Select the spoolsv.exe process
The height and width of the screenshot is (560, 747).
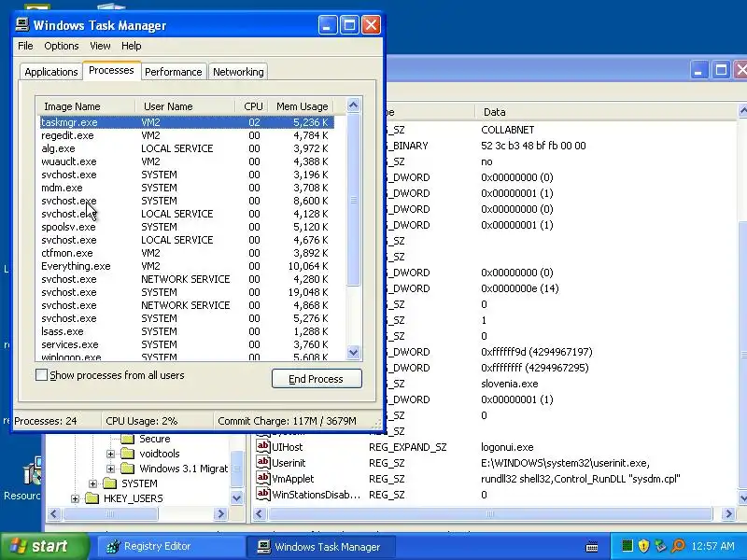[x=187, y=227]
